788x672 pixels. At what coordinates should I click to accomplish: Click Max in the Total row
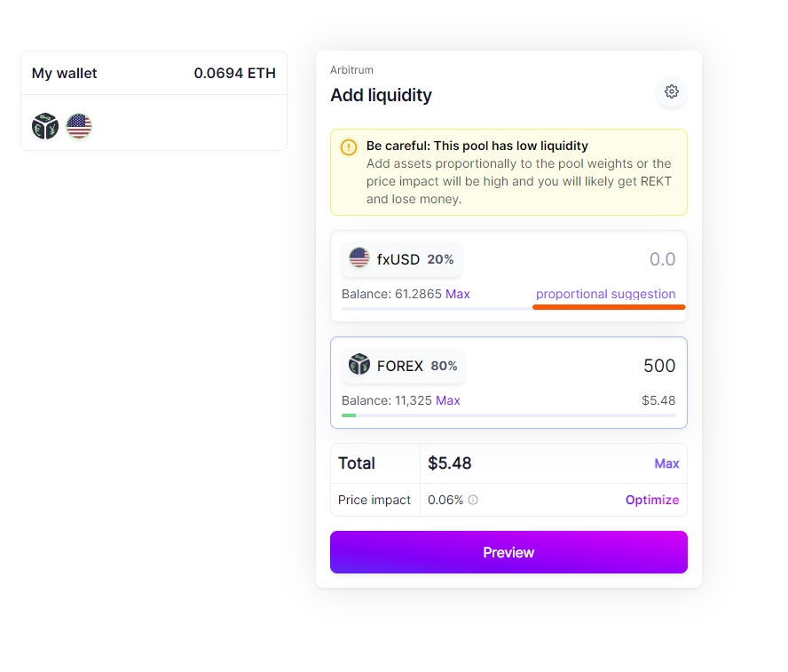pos(666,463)
